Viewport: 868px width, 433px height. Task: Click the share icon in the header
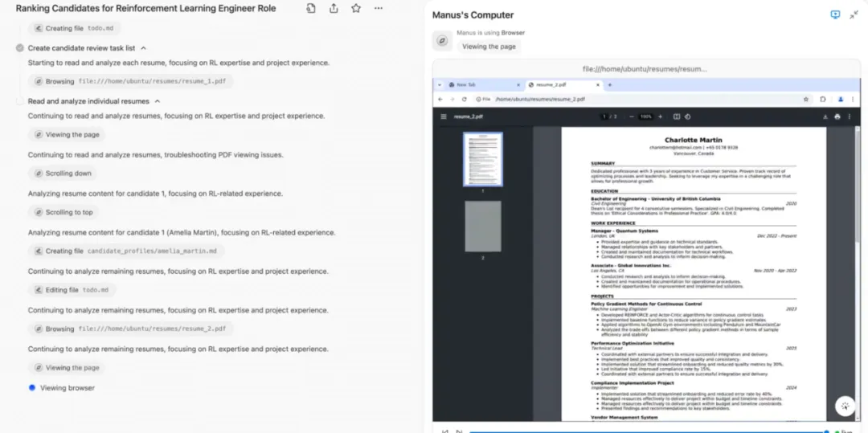[x=334, y=8]
